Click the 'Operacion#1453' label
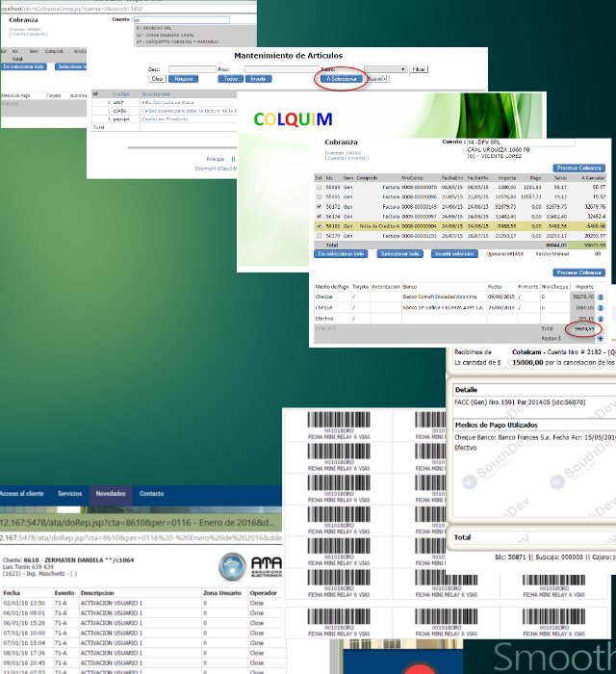 504,254
